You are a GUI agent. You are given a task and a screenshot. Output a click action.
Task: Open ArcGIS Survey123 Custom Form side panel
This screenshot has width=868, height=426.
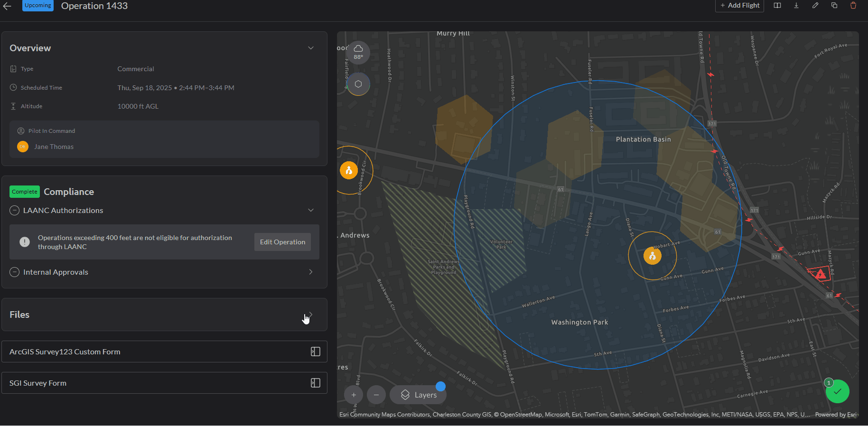315,352
